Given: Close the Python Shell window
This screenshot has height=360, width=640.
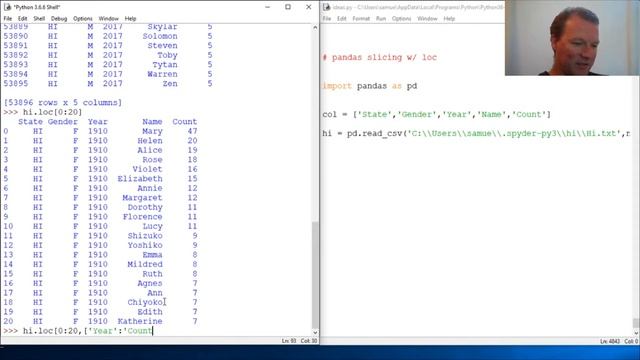Looking at the screenshot, I should pos(309,7).
